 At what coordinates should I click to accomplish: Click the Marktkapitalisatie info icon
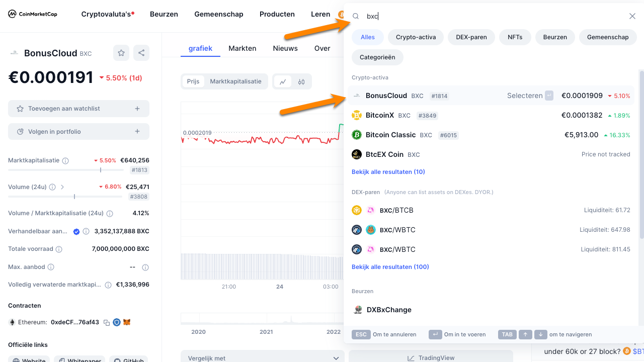click(x=65, y=161)
